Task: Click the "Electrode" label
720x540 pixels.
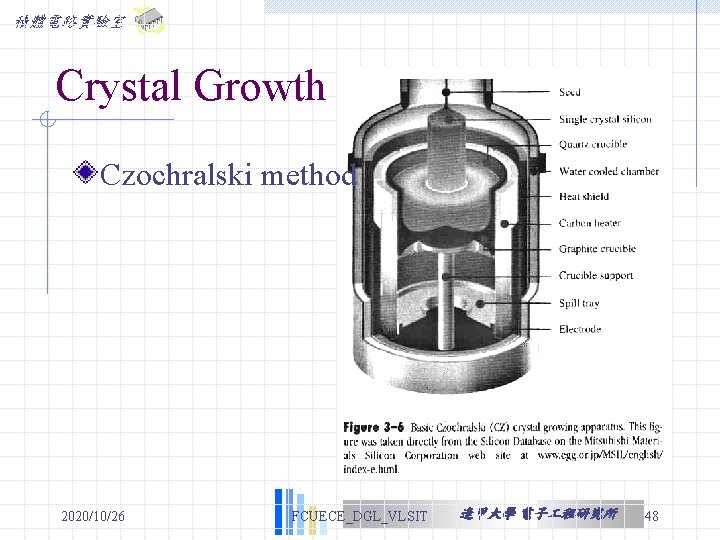Action: [579, 329]
